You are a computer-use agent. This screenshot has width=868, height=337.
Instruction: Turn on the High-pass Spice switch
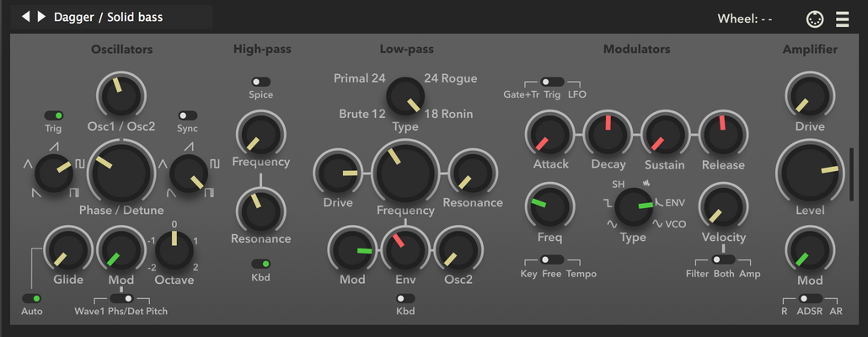click(260, 82)
